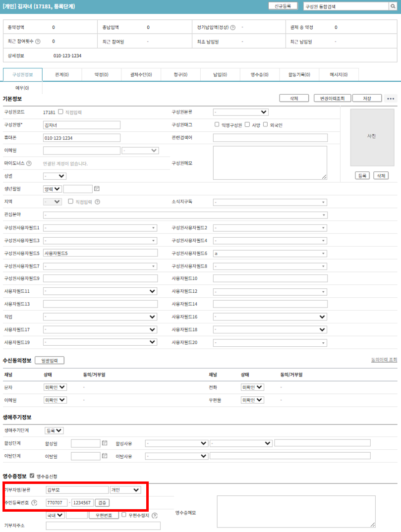Open 사용자필드16 dropdown
The height and width of the screenshot is (532, 401).
pyautogui.click(x=270, y=317)
